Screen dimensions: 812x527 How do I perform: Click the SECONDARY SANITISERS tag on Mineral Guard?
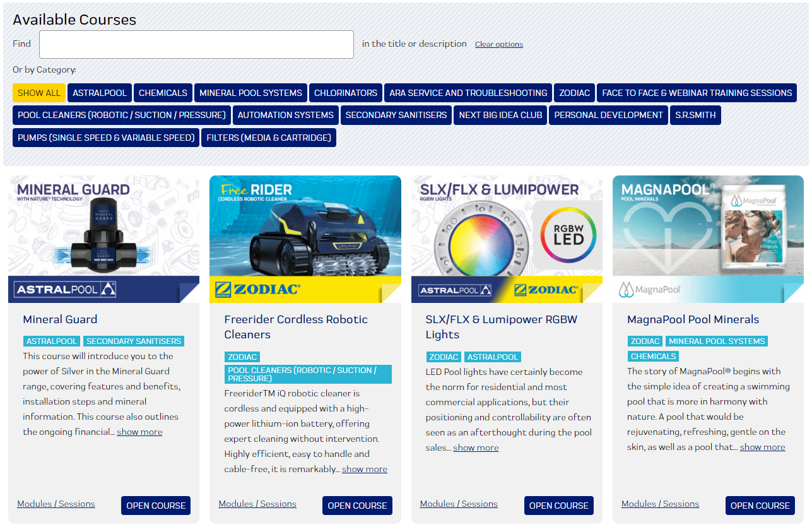[134, 341]
